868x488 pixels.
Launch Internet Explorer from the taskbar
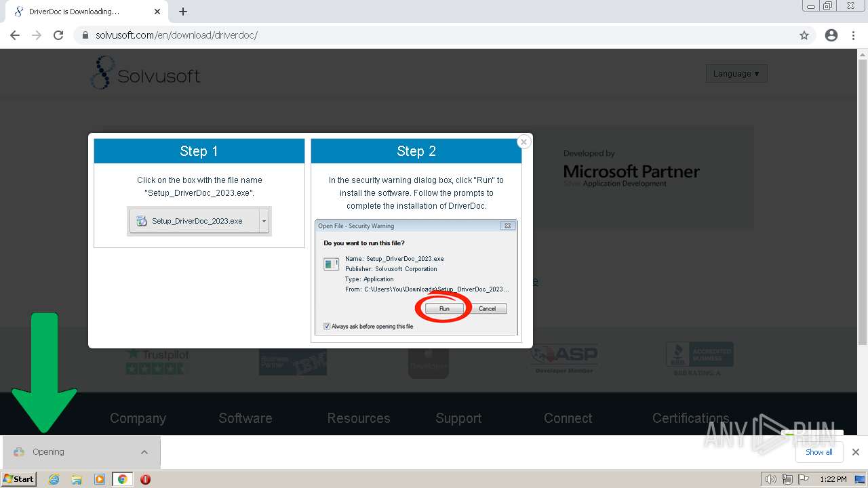54,479
